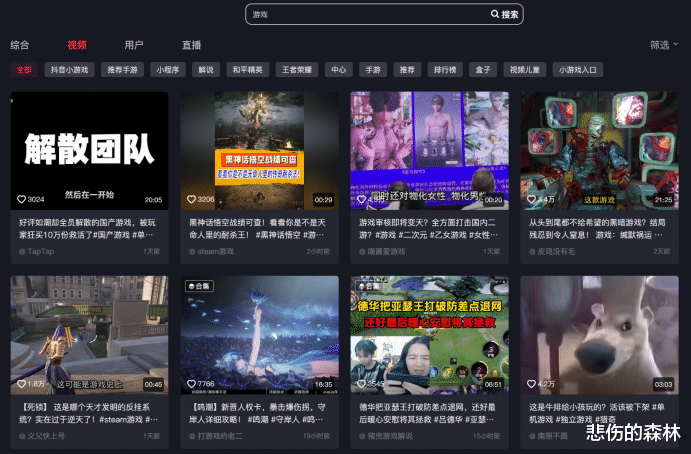This screenshot has width=691, height=454.
Task: Click title 好评如潮却全员解散的国产游戏
Action: click(87, 229)
